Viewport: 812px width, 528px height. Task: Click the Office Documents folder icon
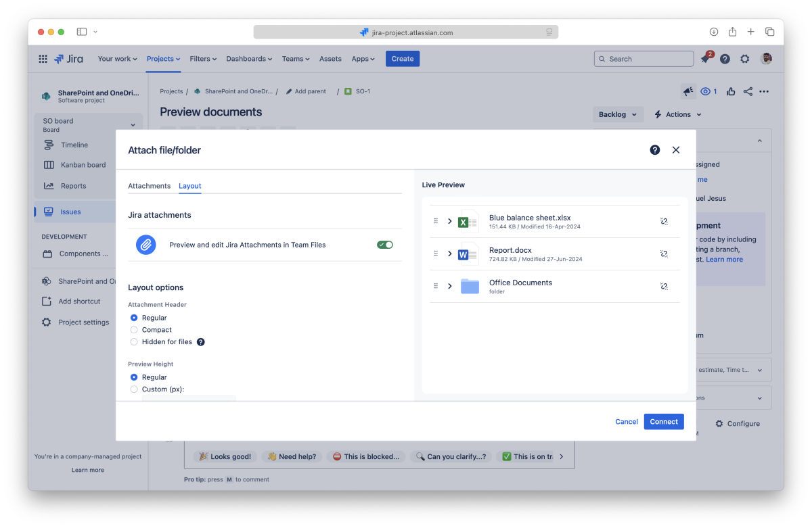(470, 286)
